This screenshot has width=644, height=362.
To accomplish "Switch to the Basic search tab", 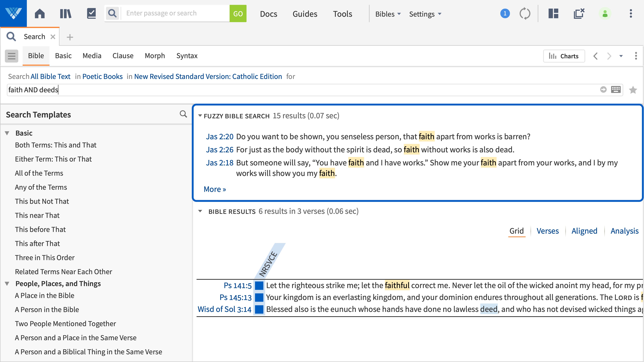I will click(x=63, y=56).
